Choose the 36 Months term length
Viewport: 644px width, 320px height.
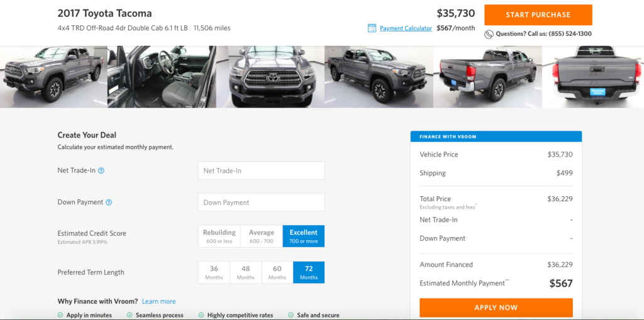(214, 272)
